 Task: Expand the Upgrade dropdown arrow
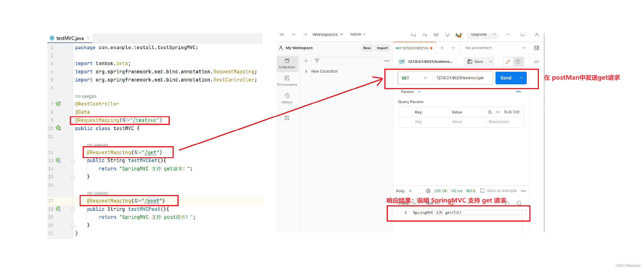[494, 34]
